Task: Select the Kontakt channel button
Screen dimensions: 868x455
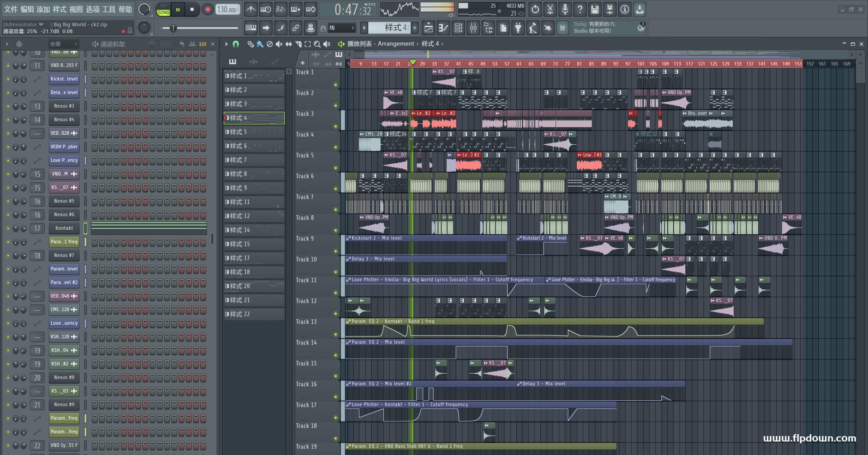Action: point(64,228)
